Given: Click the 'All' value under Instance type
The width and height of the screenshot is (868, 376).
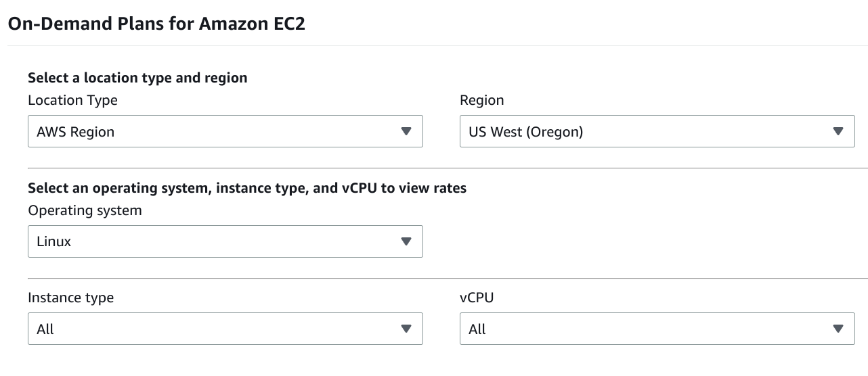Looking at the screenshot, I should [46, 329].
